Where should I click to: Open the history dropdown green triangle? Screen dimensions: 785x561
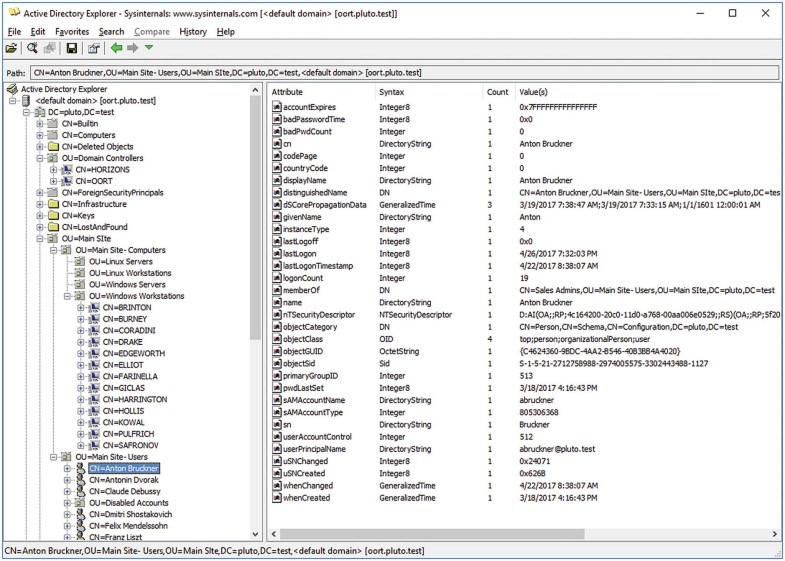tap(149, 48)
